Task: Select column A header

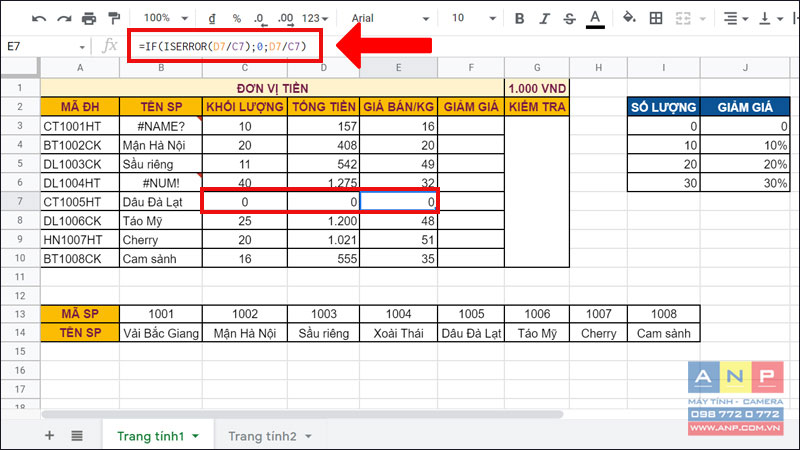Action: 80,67
